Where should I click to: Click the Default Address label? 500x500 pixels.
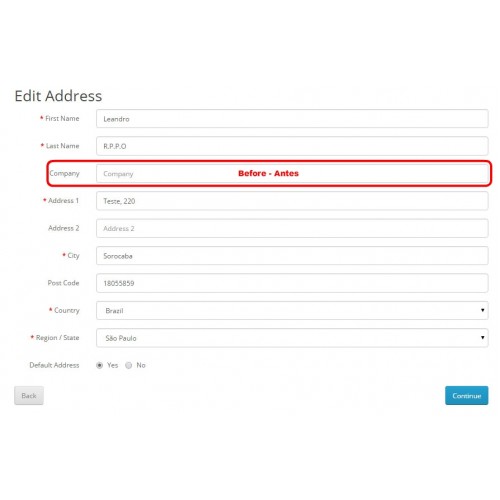(x=54, y=365)
